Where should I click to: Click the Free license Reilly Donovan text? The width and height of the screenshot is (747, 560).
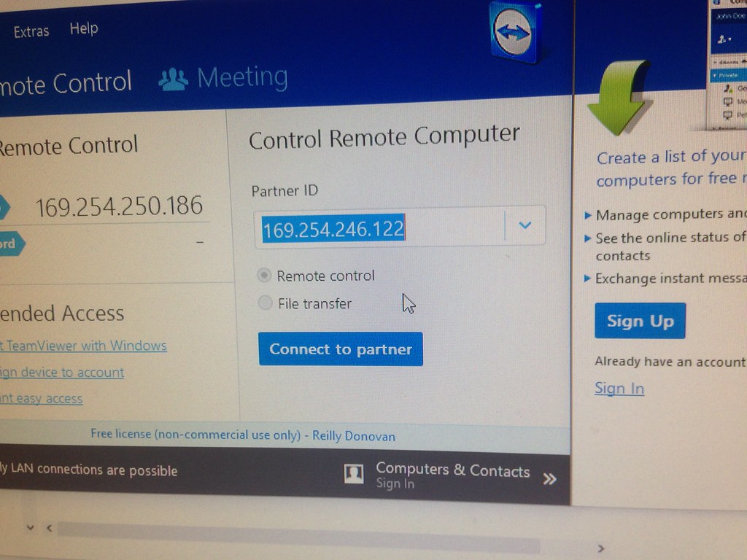pyautogui.click(x=243, y=435)
